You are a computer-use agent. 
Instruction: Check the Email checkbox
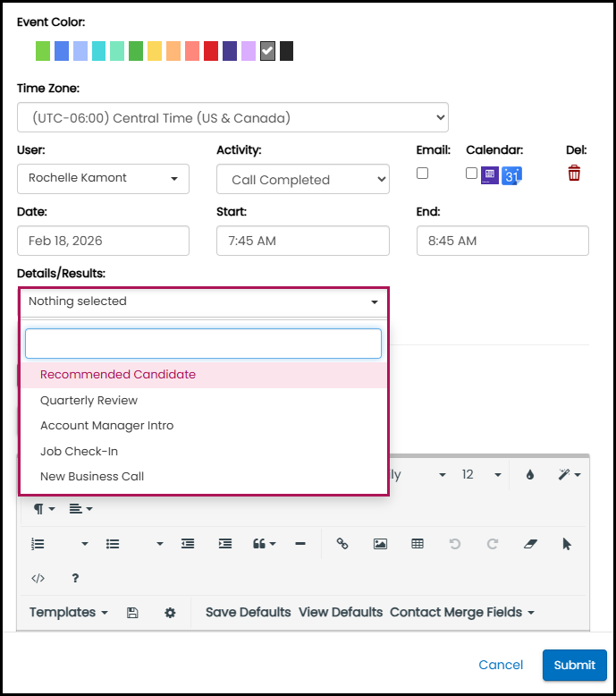[x=422, y=173]
